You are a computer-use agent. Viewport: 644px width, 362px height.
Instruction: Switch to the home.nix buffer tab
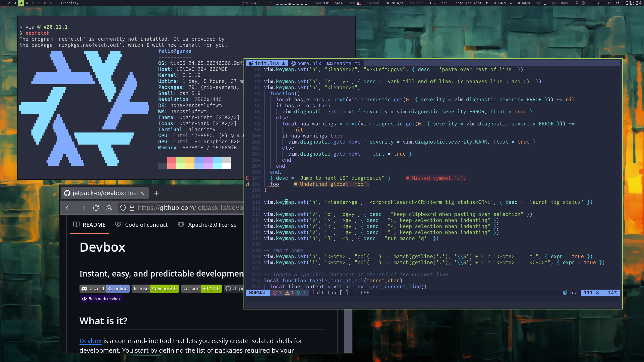[x=306, y=63]
